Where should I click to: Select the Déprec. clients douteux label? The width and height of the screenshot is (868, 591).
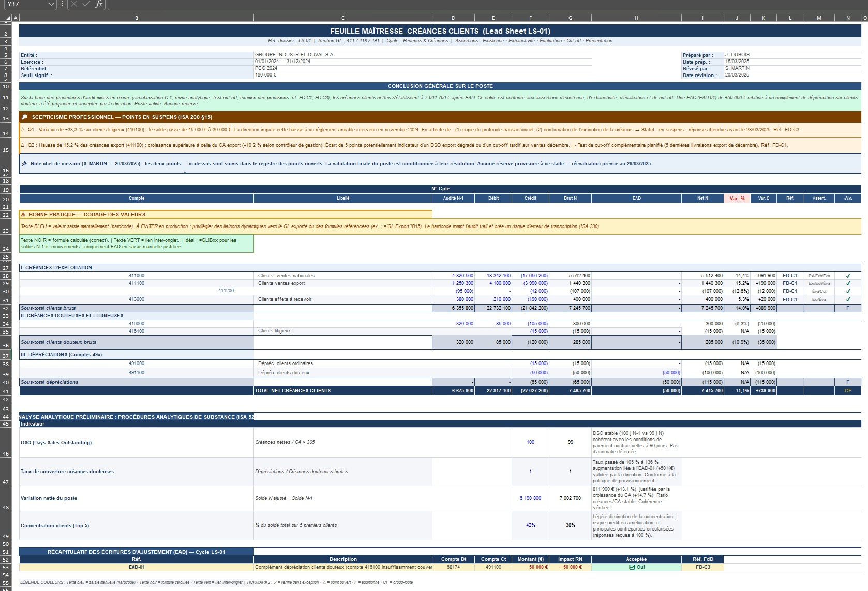tap(284, 373)
